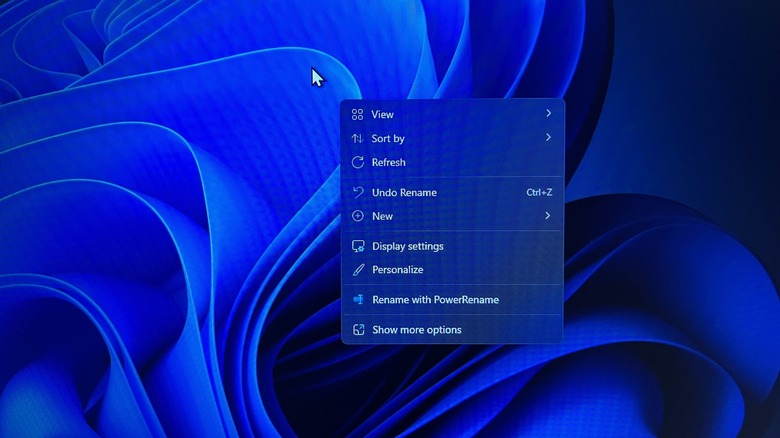This screenshot has height=438, width=780.
Task: Click the Ctrl+Z shortcut text
Action: pos(539,192)
